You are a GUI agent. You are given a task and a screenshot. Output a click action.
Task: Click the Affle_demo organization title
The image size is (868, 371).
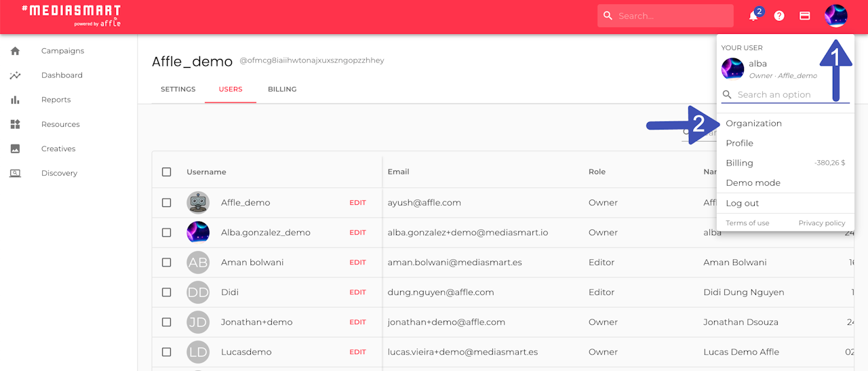192,61
